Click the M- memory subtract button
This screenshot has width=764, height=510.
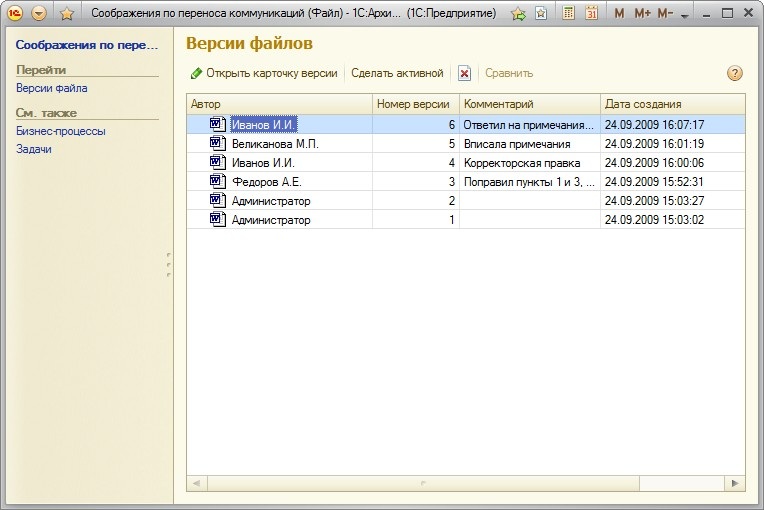(665, 14)
